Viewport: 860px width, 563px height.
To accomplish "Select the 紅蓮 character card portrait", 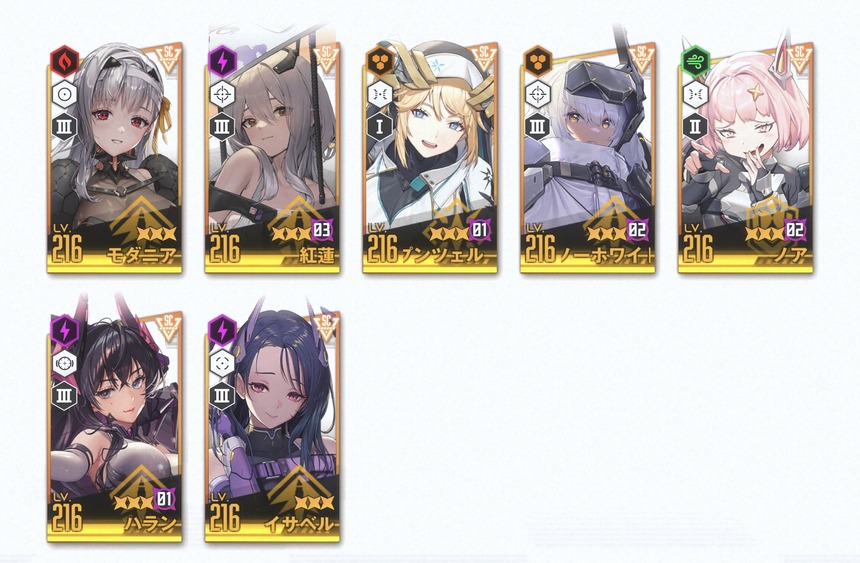I will tap(273, 158).
